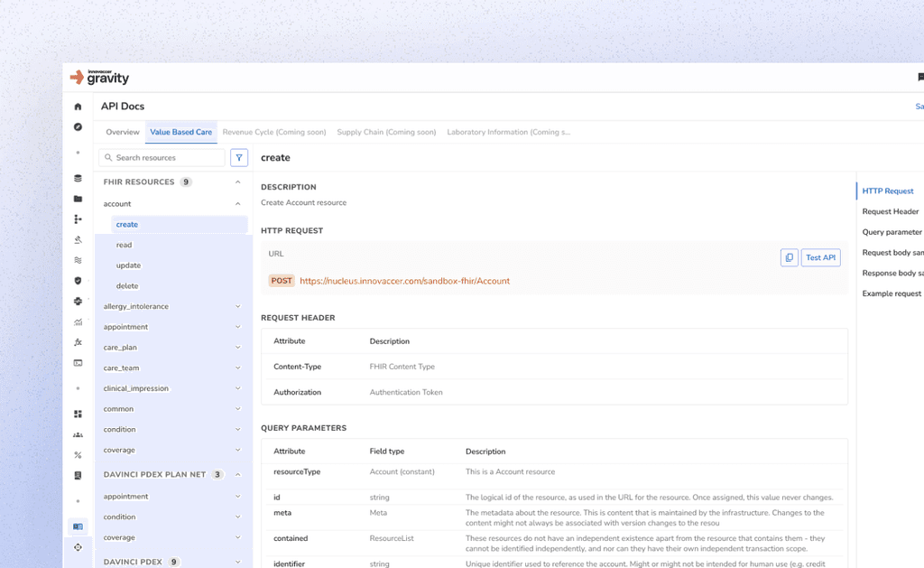The image size is (924, 568).
Task: Click the Content-Type attribute cell
Action: (x=298, y=367)
